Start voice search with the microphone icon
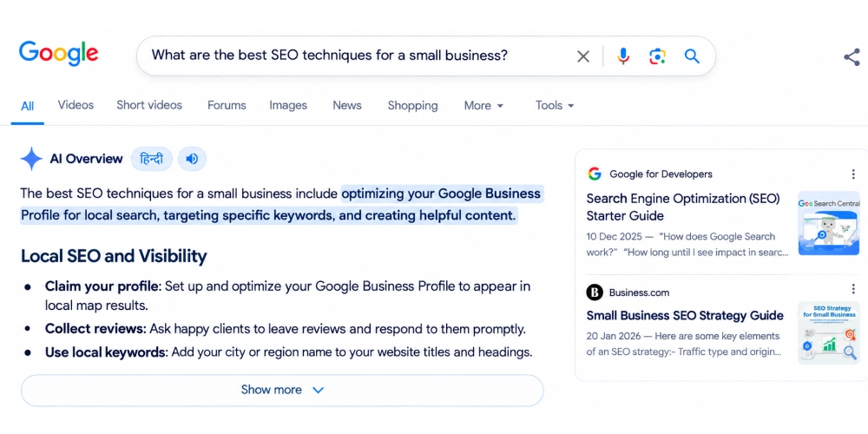This screenshot has width=868, height=434. [x=623, y=56]
